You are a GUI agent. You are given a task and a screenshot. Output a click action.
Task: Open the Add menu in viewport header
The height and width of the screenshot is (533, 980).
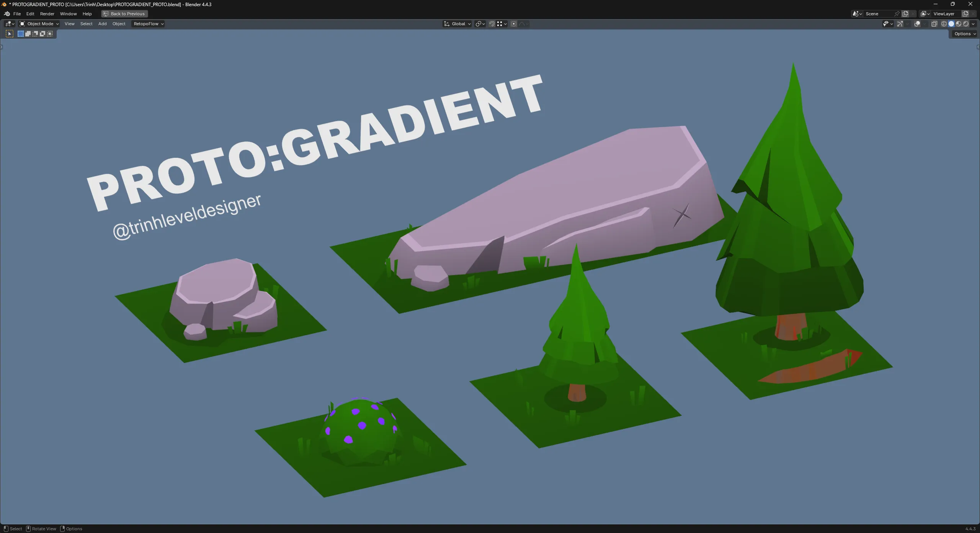[102, 24]
